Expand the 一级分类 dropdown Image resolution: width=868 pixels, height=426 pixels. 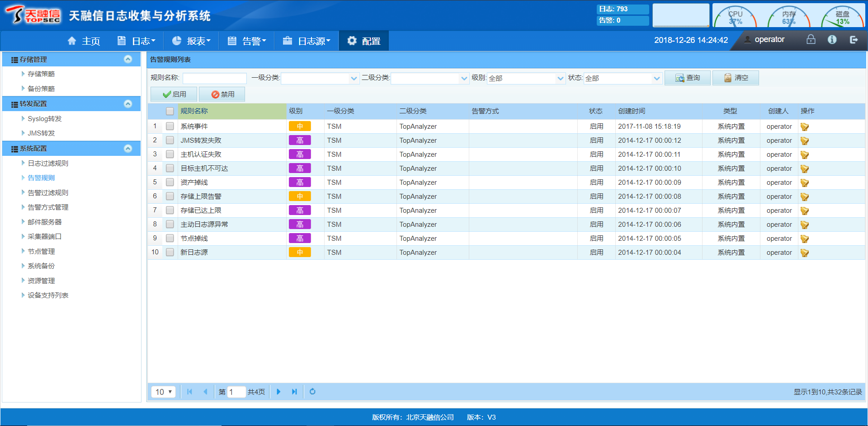[x=320, y=78]
